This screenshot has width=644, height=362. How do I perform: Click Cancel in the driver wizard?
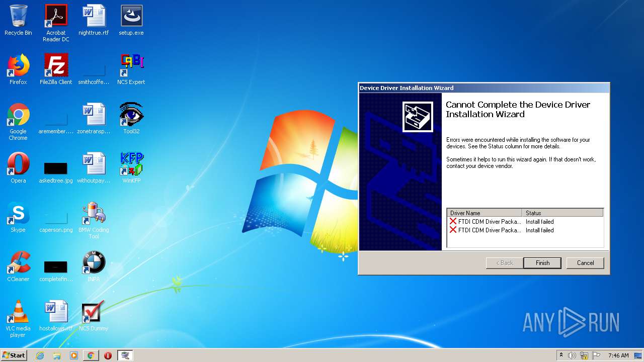[x=585, y=263]
